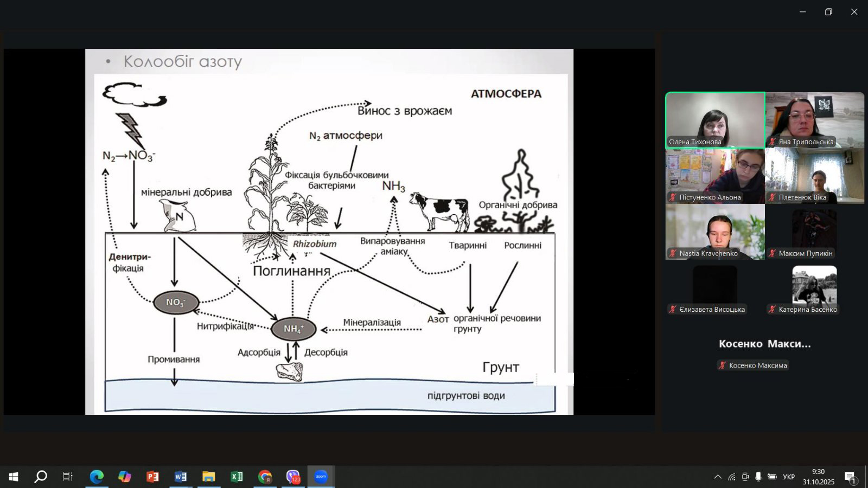Screen dimensions: 868x488
Task: Launch Google Chrome from the taskbar
Action: point(265,477)
